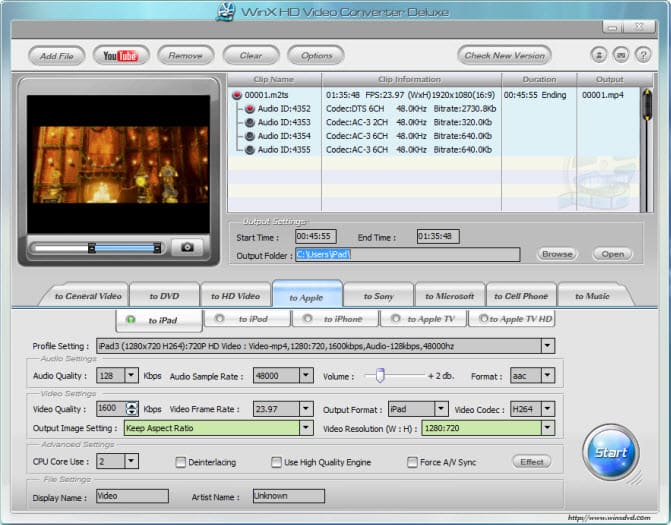Open the Options button
Viewport: 671px width, 525px height.
(316, 56)
